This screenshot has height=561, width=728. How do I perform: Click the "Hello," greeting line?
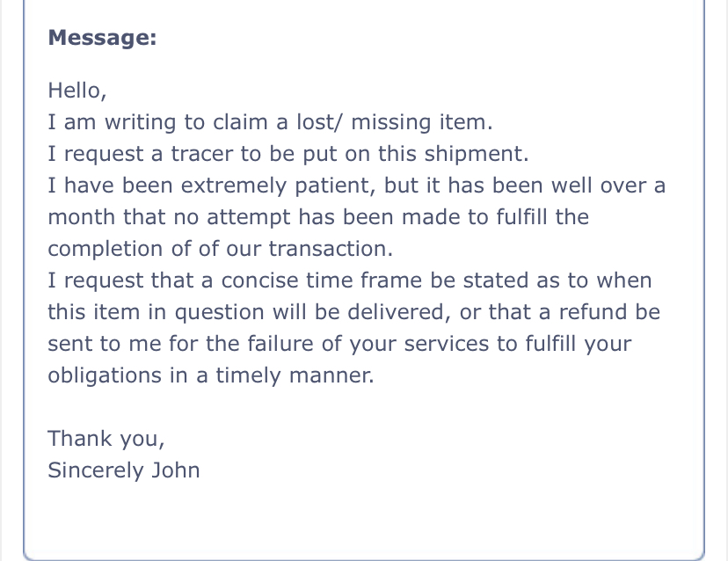click(x=77, y=91)
